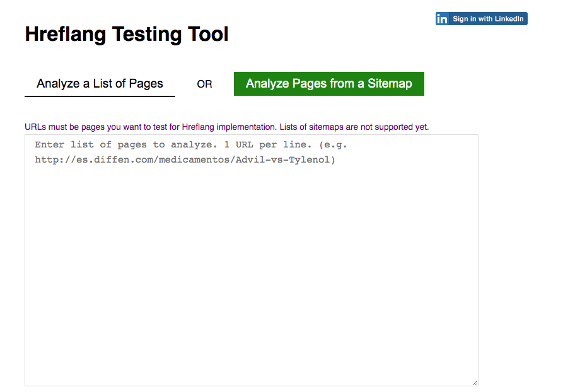The image size is (563, 392).
Task: Click the 'Analyze Pages' words on green button
Action: [x=286, y=83]
